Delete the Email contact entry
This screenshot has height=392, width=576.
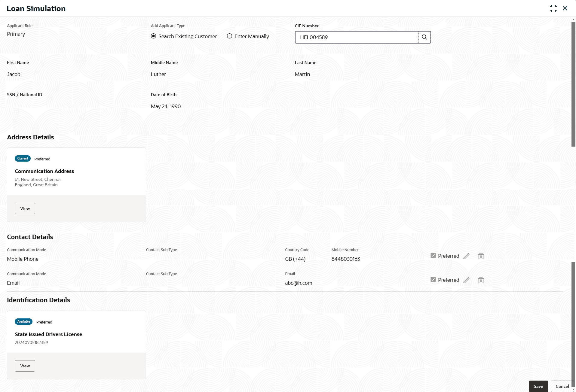click(481, 280)
